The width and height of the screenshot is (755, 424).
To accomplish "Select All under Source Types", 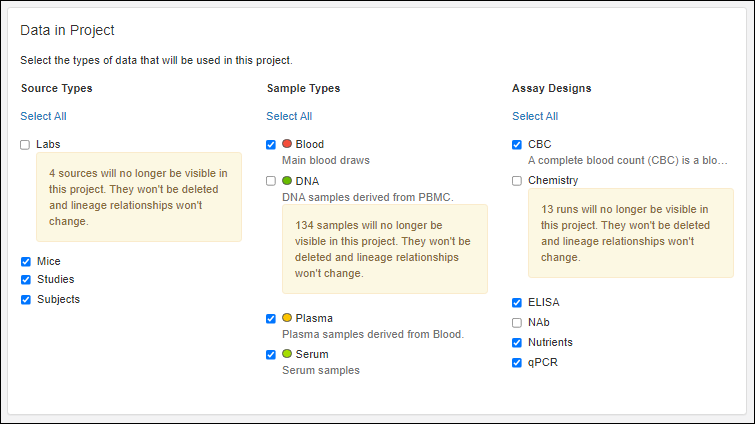I will (x=43, y=116).
